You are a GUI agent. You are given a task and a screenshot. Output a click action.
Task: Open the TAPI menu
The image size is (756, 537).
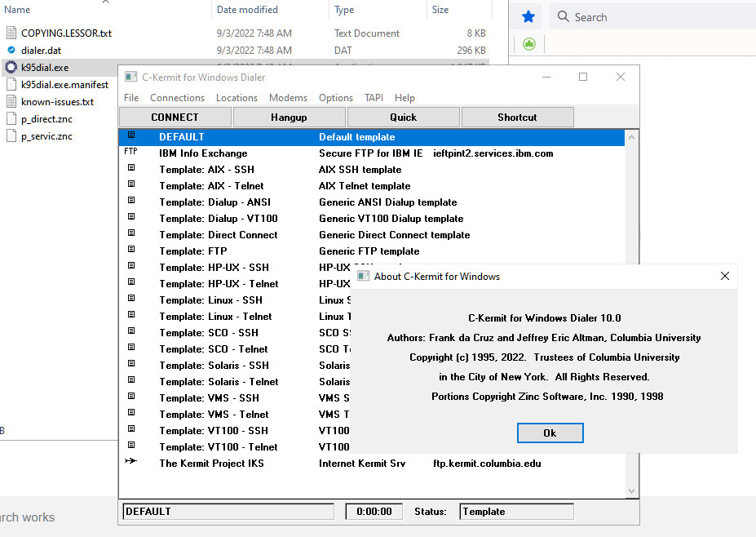tap(374, 97)
